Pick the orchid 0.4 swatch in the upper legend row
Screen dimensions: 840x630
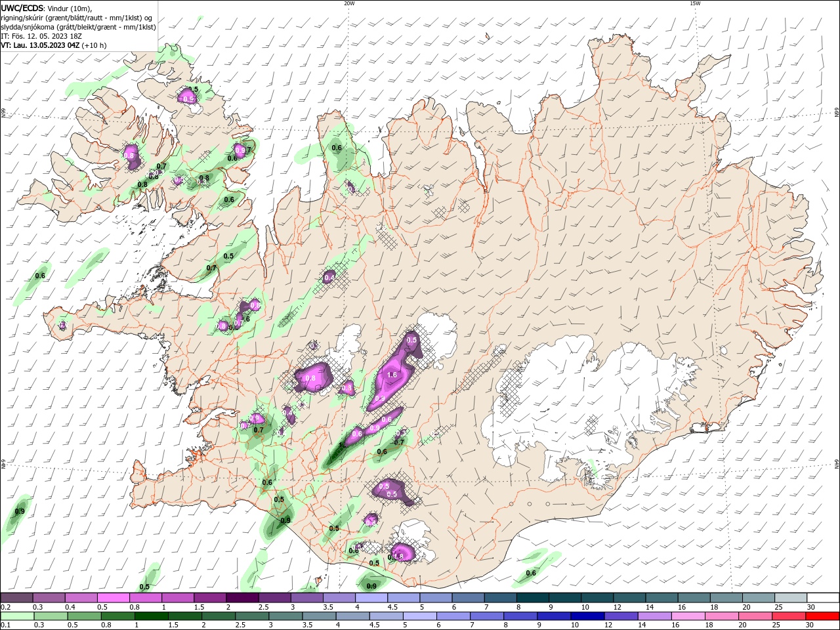(x=81, y=598)
